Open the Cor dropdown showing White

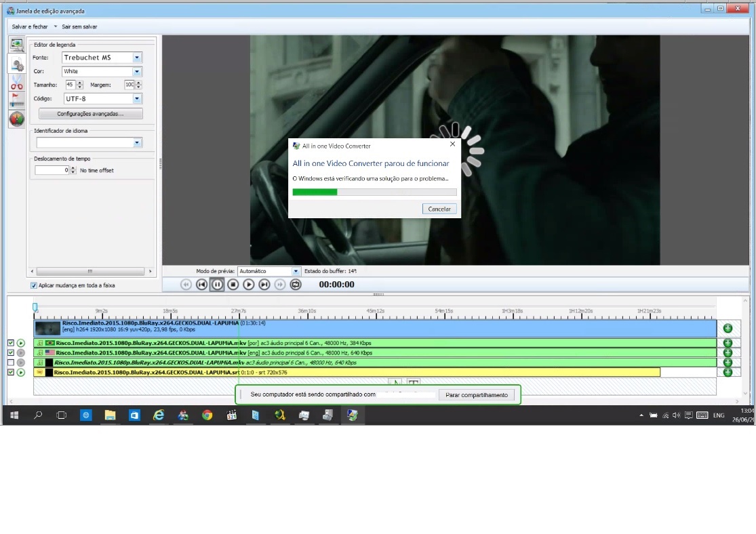coord(137,71)
